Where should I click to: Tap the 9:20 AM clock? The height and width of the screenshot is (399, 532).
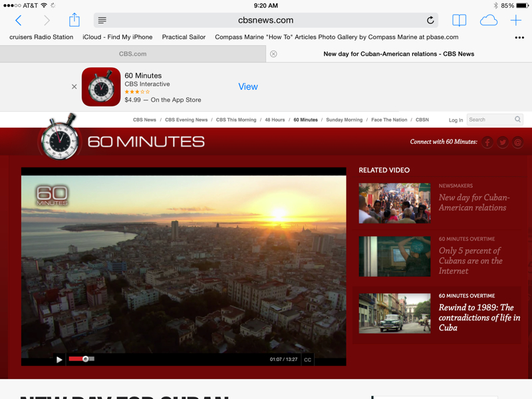[x=265, y=5]
